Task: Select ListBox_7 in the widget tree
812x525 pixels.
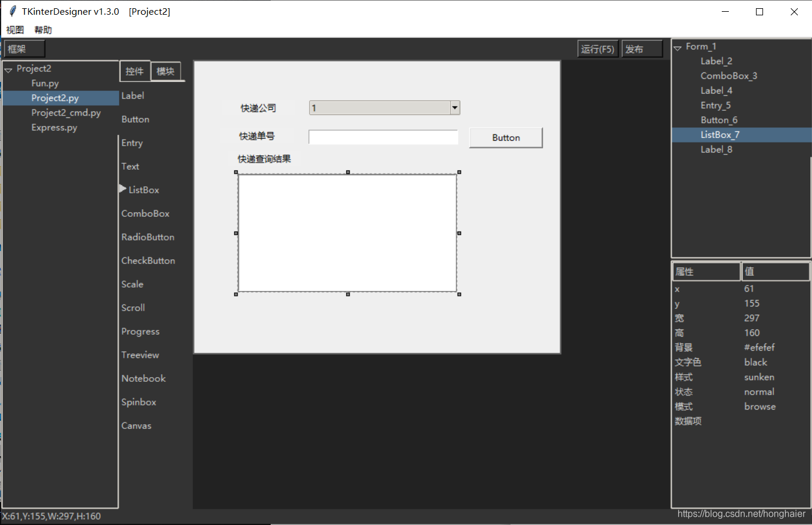Action: click(720, 134)
